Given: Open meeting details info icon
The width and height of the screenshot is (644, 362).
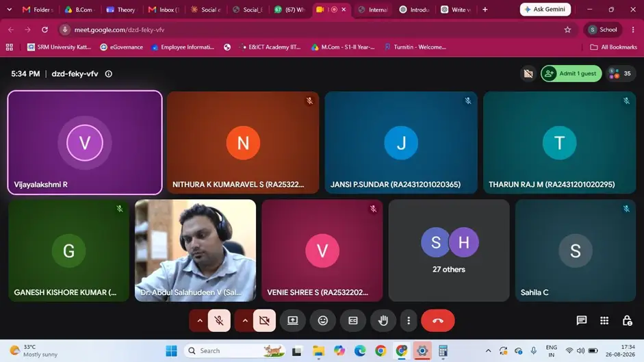Looking at the screenshot, I should (108, 74).
